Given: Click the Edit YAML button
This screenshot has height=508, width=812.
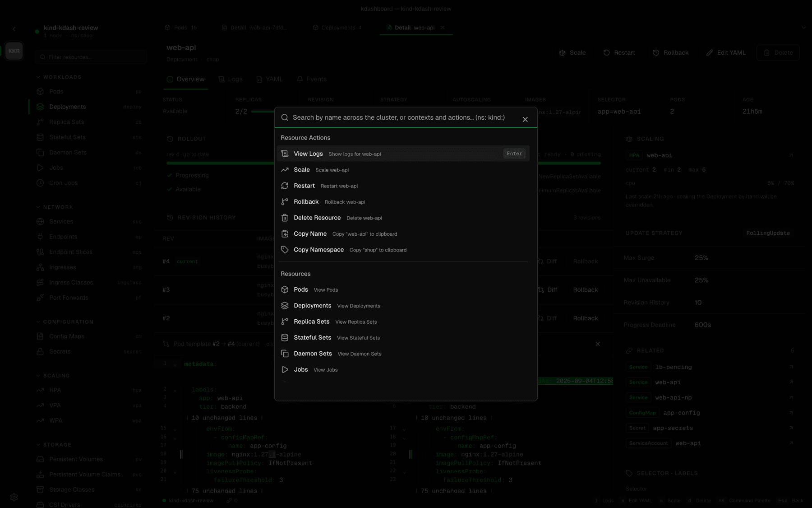Looking at the screenshot, I should coord(726,52).
